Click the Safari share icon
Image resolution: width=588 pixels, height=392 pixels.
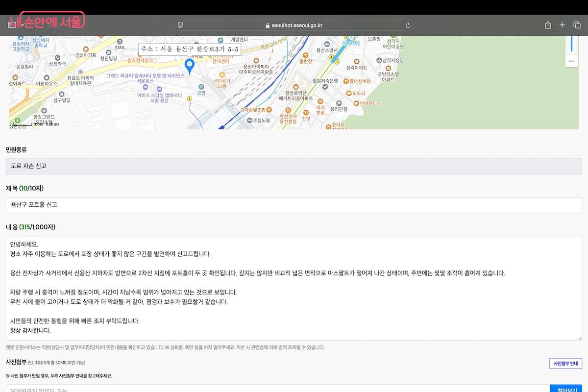pos(548,25)
